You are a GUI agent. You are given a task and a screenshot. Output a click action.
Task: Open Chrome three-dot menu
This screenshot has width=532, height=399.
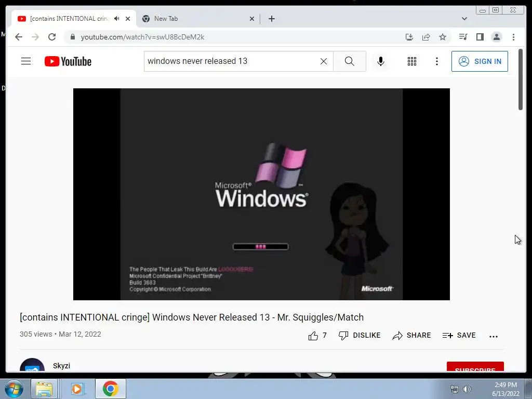[x=513, y=37]
